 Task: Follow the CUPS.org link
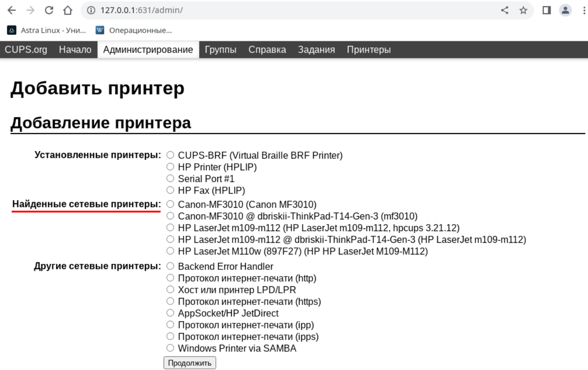click(26, 50)
